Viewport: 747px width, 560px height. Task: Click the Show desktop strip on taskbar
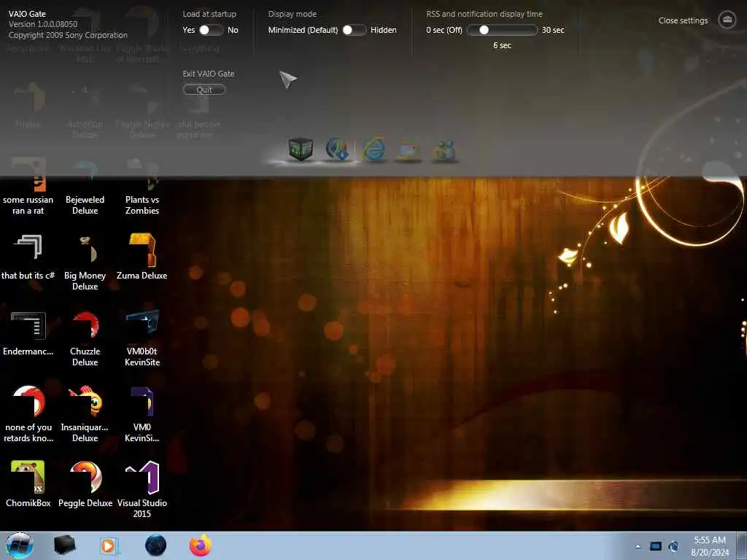(743, 545)
